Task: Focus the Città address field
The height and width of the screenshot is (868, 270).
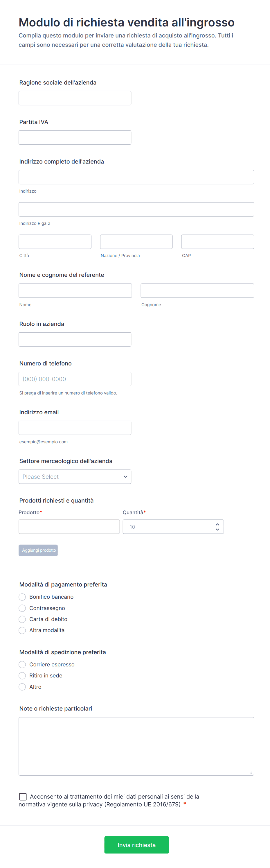Action: pos(55,242)
